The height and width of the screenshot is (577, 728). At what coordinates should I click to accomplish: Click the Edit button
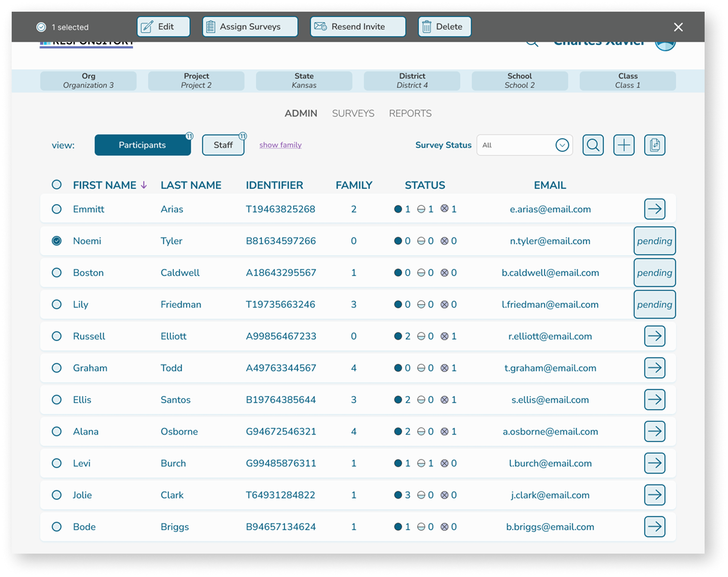[163, 27]
